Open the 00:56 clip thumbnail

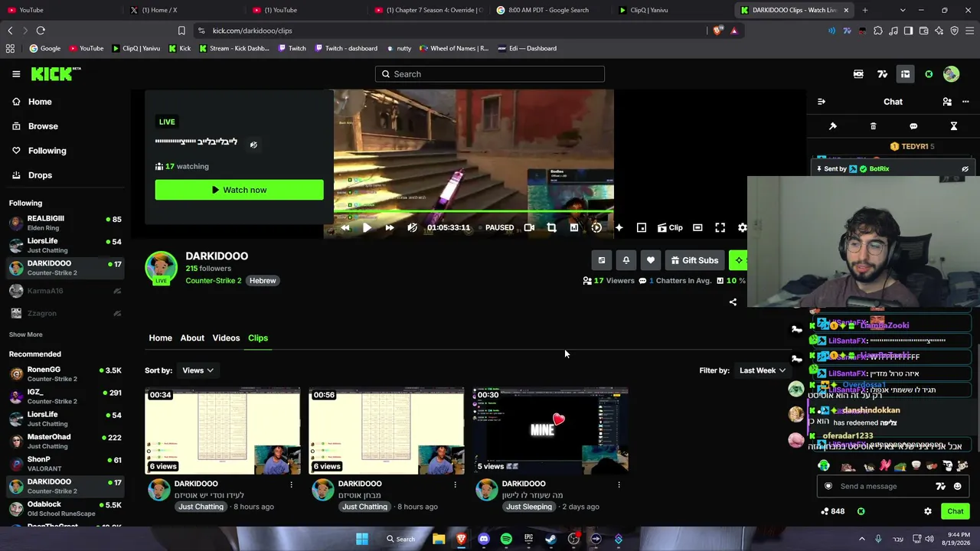pyautogui.click(x=386, y=431)
